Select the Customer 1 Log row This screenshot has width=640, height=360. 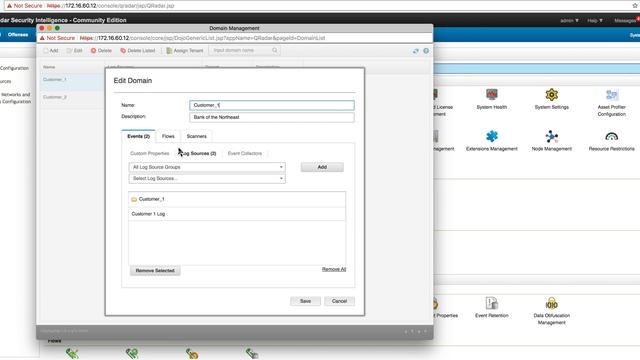point(237,214)
